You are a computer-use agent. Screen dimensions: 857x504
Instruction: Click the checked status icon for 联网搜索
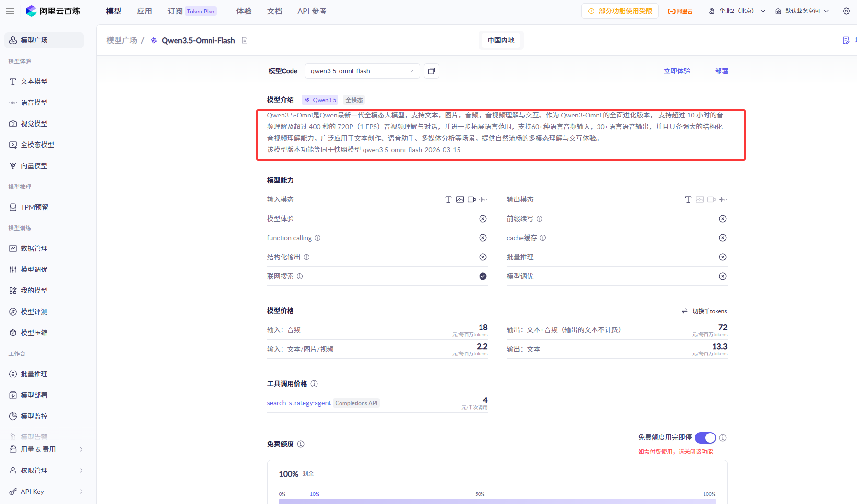pyautogui.click(x=483, y=276)
